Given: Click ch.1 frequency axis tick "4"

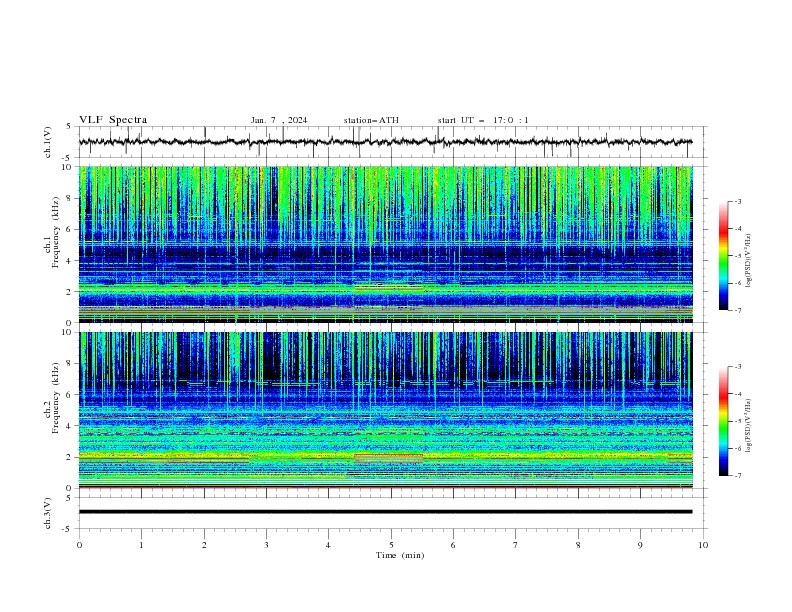Looking at the screenshot, I should (70, 261).
